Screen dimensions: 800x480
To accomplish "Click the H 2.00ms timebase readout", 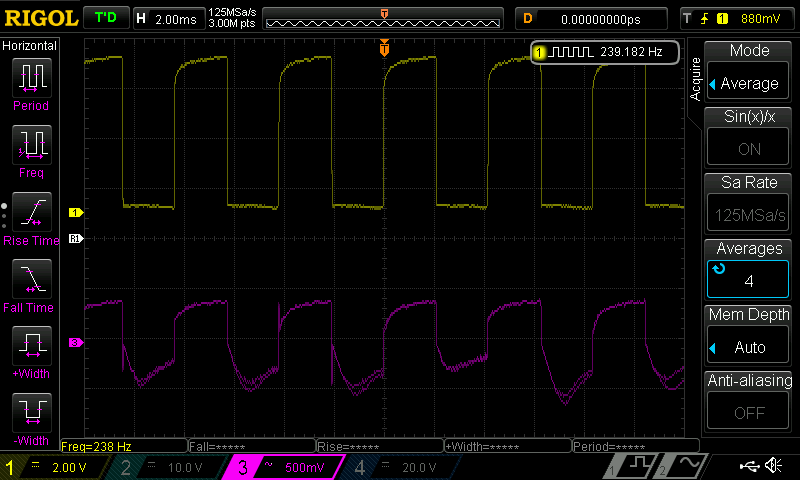I will [x=169, y=19].
